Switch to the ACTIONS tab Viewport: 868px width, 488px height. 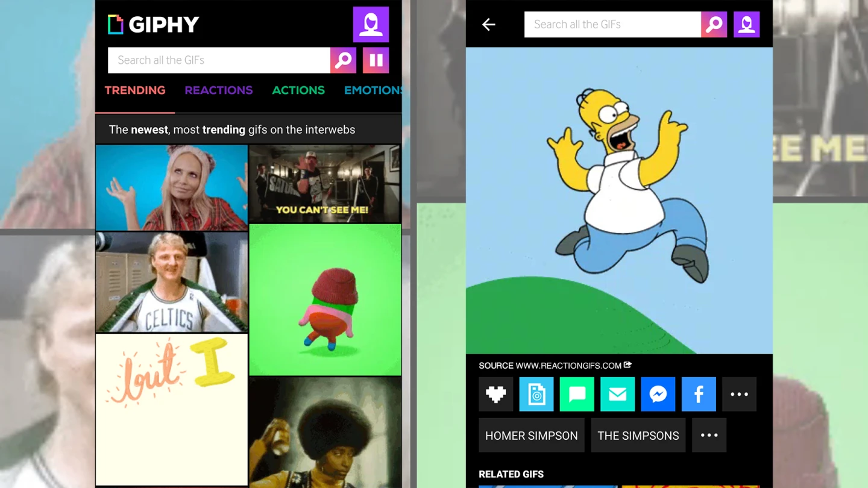point(298,90)
